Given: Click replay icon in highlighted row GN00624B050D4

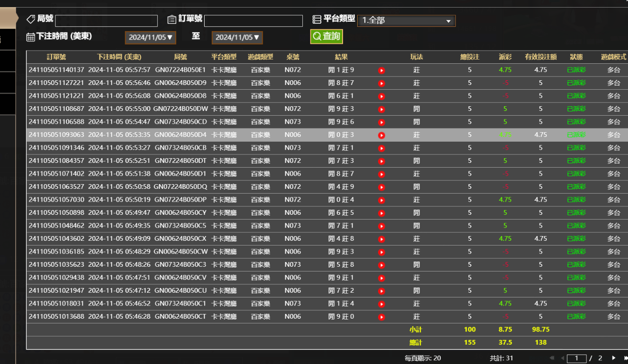Looking at the screenshot, I should pos(381,135).
